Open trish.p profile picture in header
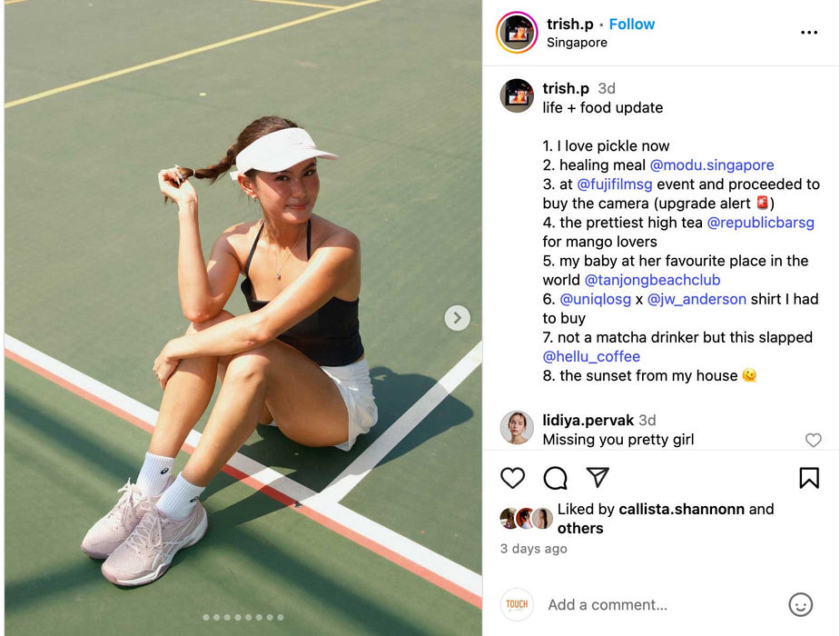The height and width of the screenshot is (636, 840). click(x=517, y=33)
